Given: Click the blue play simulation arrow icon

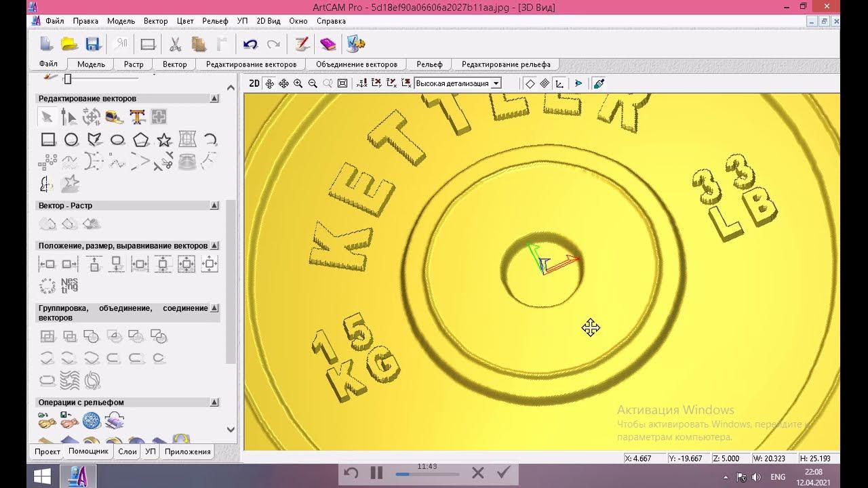Looking at the screenshot, I should click(578, 83).
